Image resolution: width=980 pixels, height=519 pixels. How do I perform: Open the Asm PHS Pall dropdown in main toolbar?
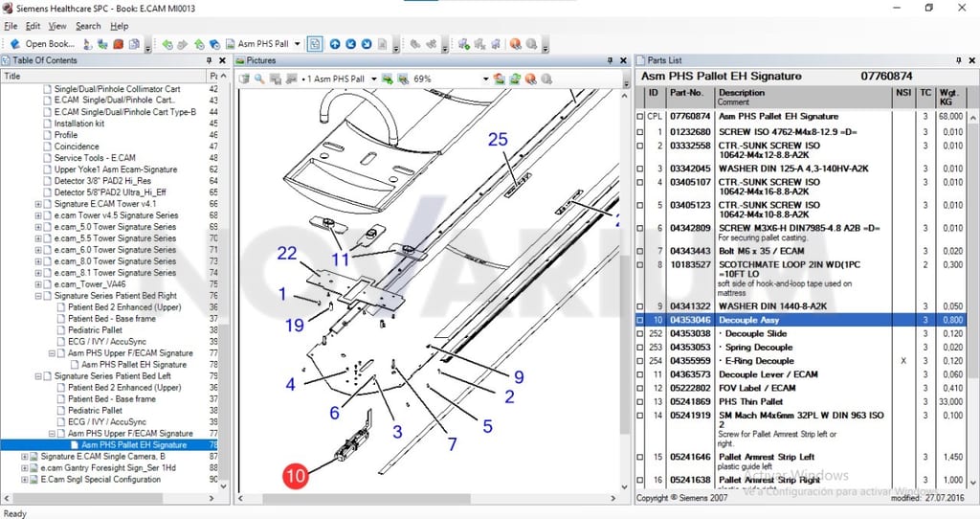pyautogui.click(x=298, y=44)
